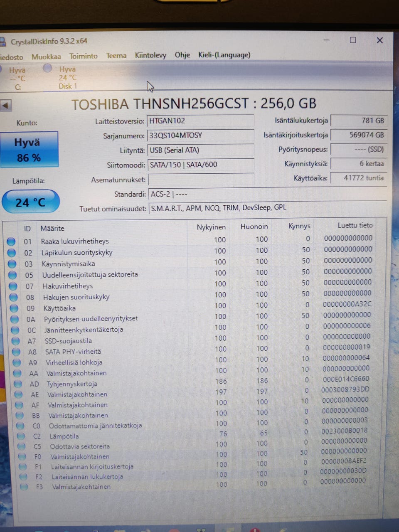Click the Laitteistoversio field HTGAN102
Screen dimensions: 399x532
(x=200, y=121)
